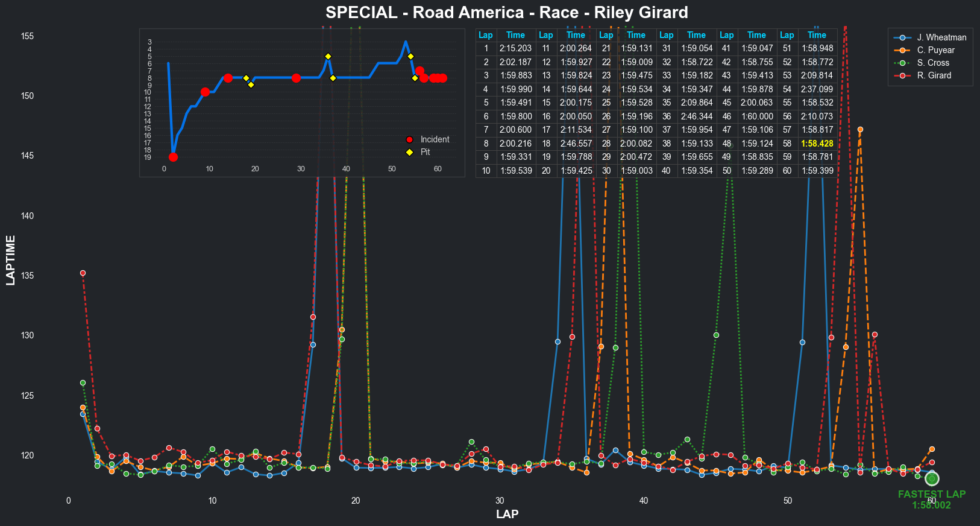Select the S. Cross legend entry
This screenshot has width=980, height=526.
pos(932,63)
